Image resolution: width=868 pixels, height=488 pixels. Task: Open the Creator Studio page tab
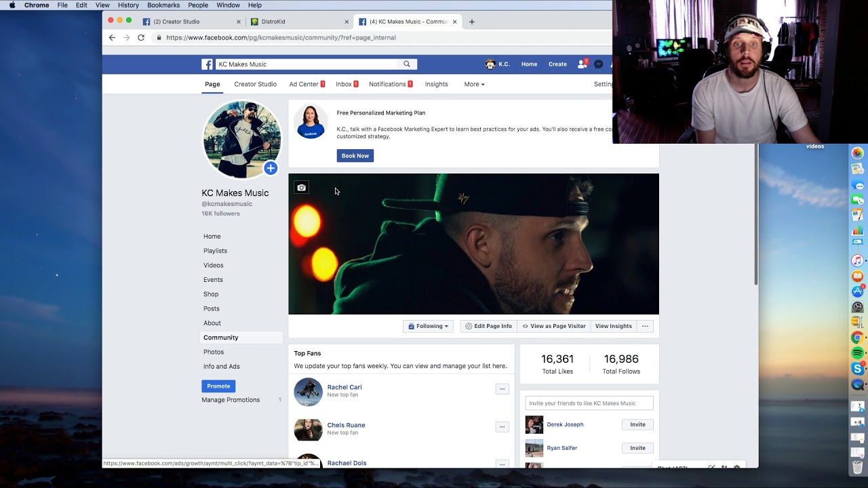[255, 84]
